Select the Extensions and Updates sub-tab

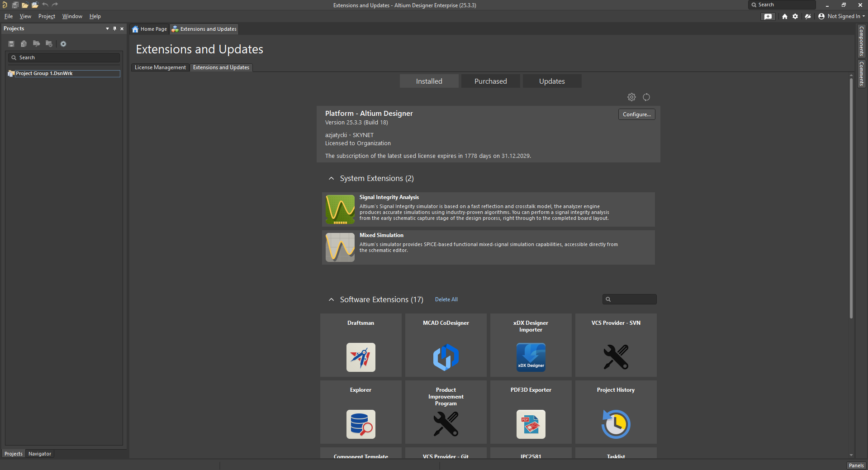click(x=221, y=67)
